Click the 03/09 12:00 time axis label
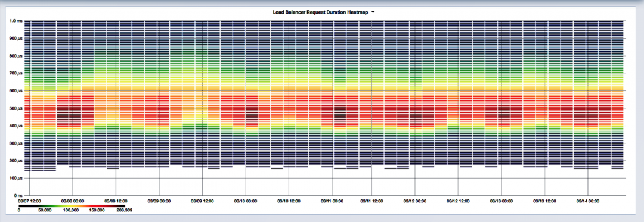This screenshot has width=644, height=222. point(202,201)
